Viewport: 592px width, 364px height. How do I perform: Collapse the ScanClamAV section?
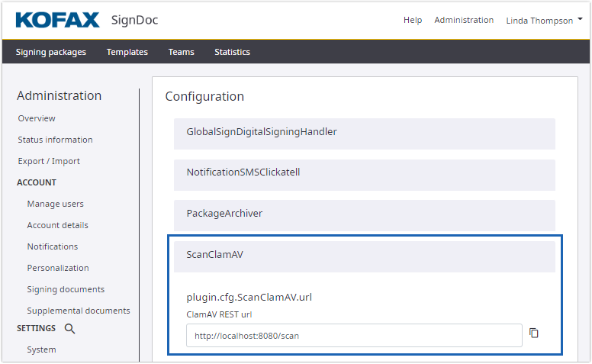point(364,255)
